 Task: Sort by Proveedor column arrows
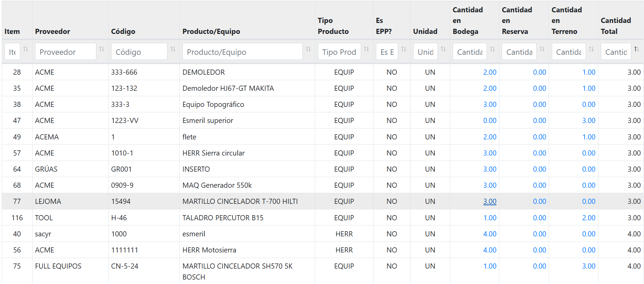pyautogui.click(x=102, y=49)
